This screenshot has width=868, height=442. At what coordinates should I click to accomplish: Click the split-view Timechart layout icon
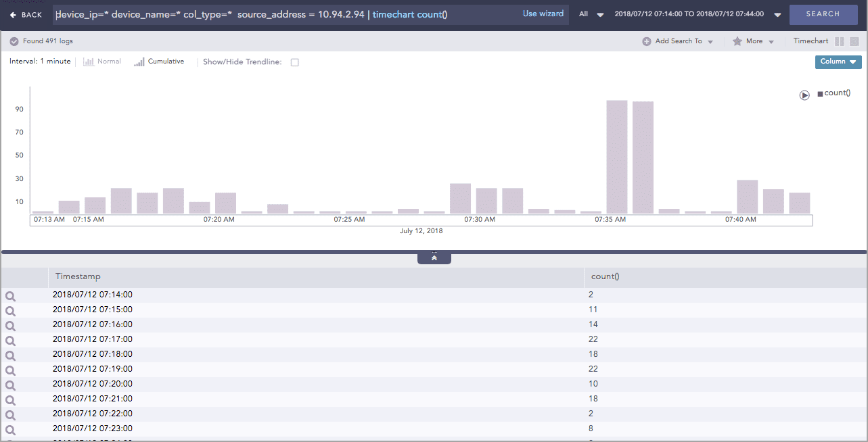click(x=838, y=41)
